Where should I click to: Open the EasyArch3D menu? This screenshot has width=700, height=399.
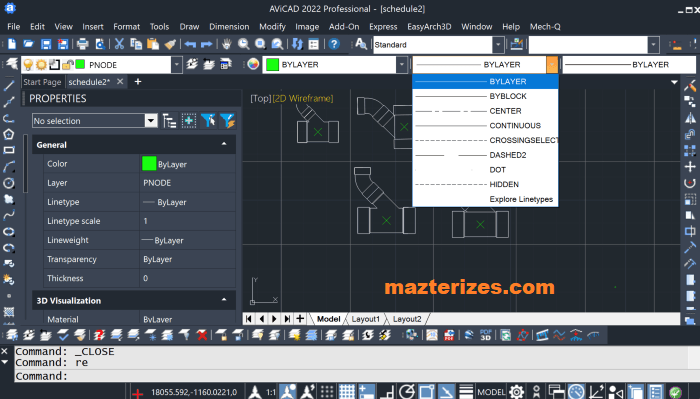click(x=429, y=27)
